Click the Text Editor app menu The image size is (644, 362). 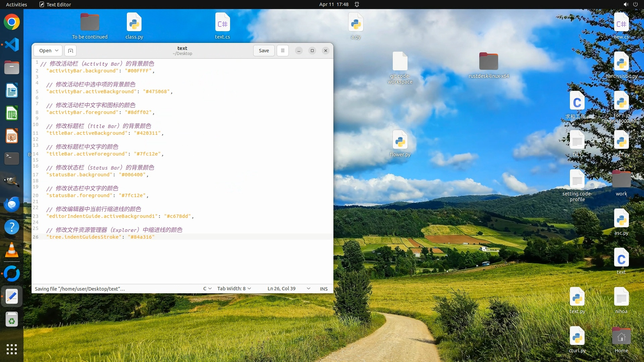coord(55,4)
